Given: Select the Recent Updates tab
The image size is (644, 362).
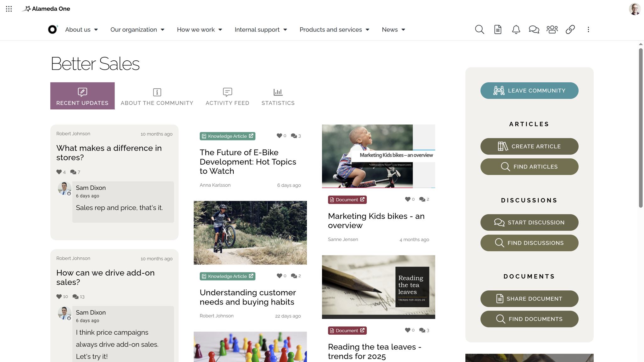Looking at the screenshot, I should pos(82,96).
